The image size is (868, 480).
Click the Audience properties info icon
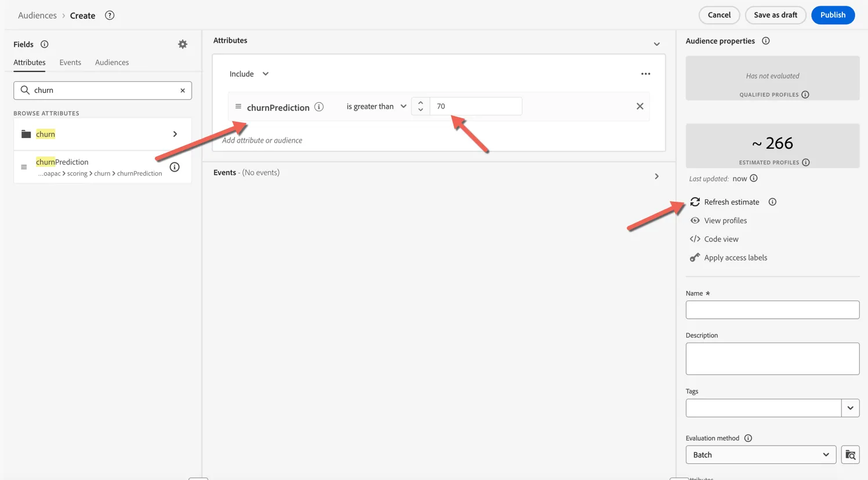(766, 41)
